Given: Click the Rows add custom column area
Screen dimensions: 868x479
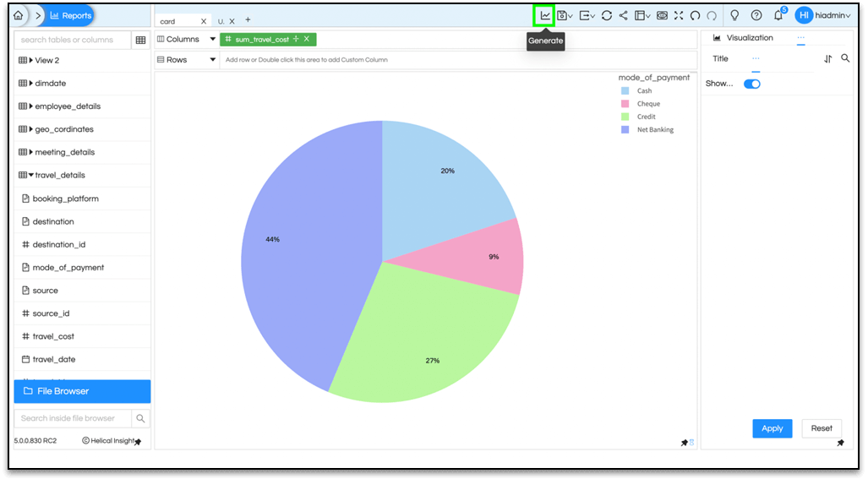Looking at the screenshot, I should tap(458, 60).
